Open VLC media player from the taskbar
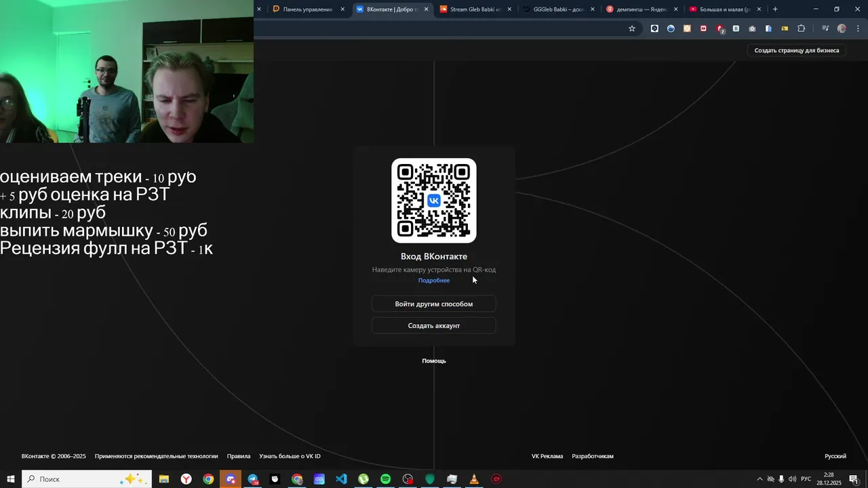 coord(474,479)
